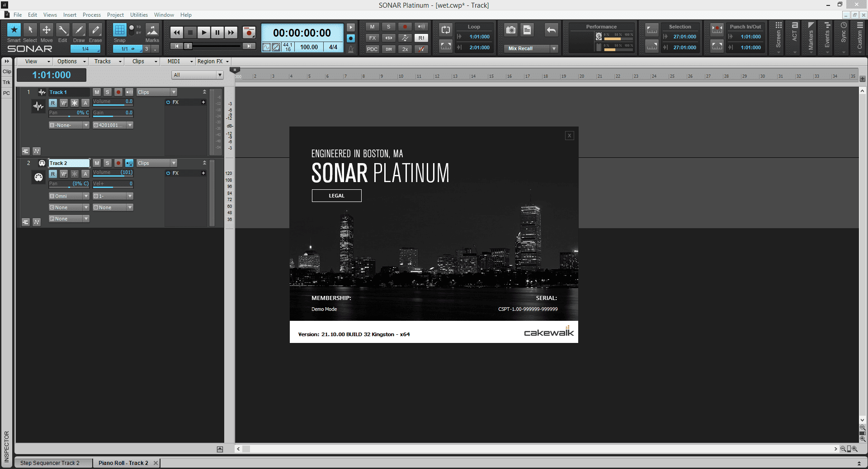868x469 pixels.
Task: Click Track 2 MIDI instrument icon
Action: [38, 178]
